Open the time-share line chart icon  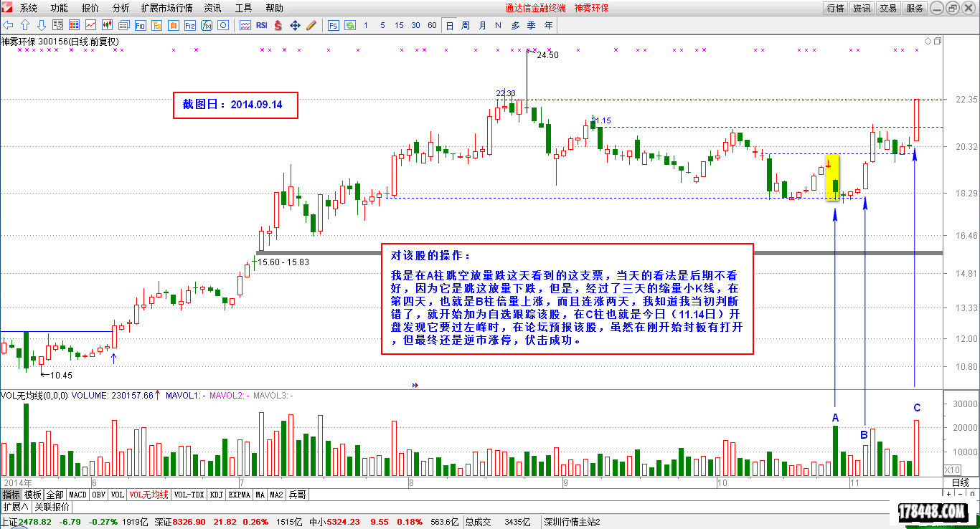pyautogui.click(x=90, y=25)
